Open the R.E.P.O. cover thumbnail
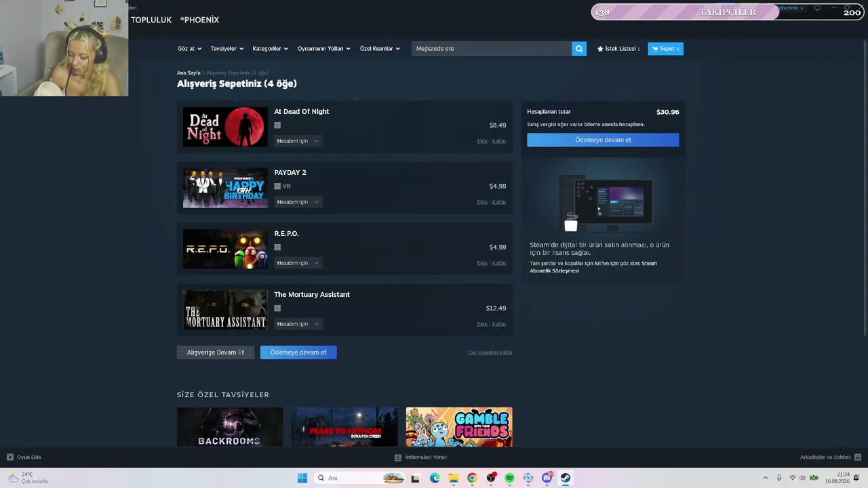Viewport: 868px width, 488px height. pos(225,249)
